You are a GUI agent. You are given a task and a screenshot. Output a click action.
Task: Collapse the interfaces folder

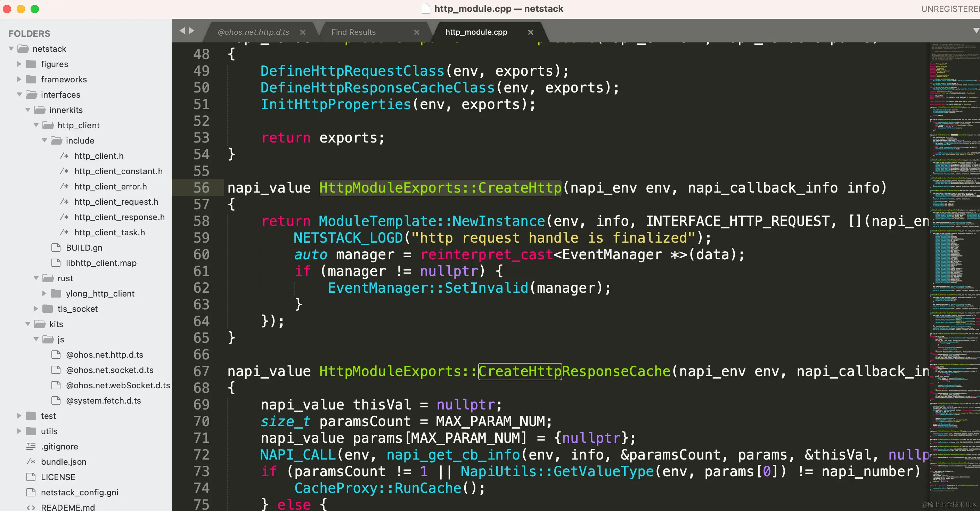pyautogui.click(x=19, y=94)
